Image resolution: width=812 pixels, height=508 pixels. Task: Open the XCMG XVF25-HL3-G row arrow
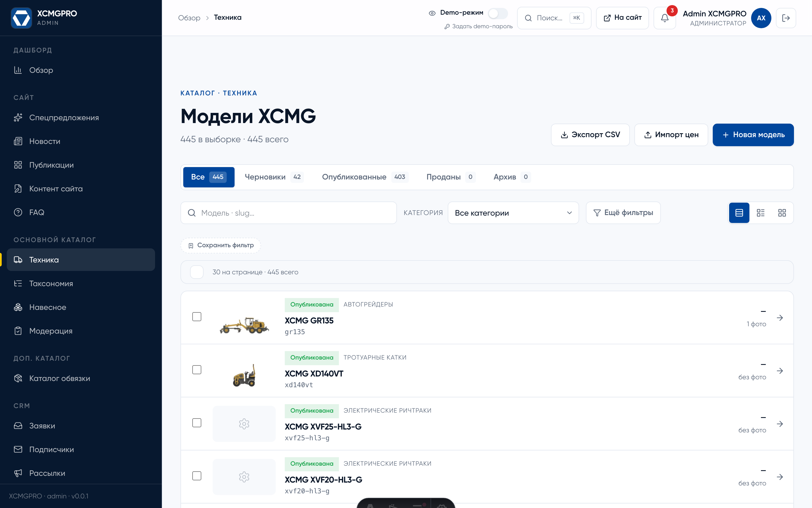tap(780, 424)
